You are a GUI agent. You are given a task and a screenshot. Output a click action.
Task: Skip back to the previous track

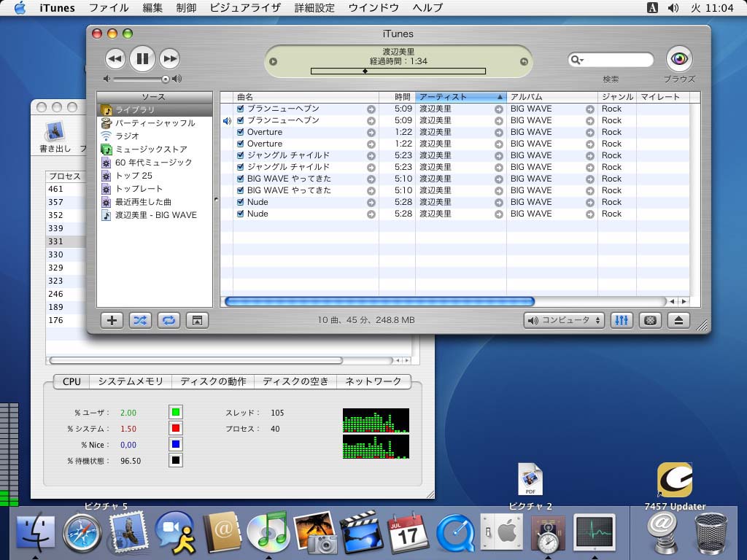click(115, 59)
